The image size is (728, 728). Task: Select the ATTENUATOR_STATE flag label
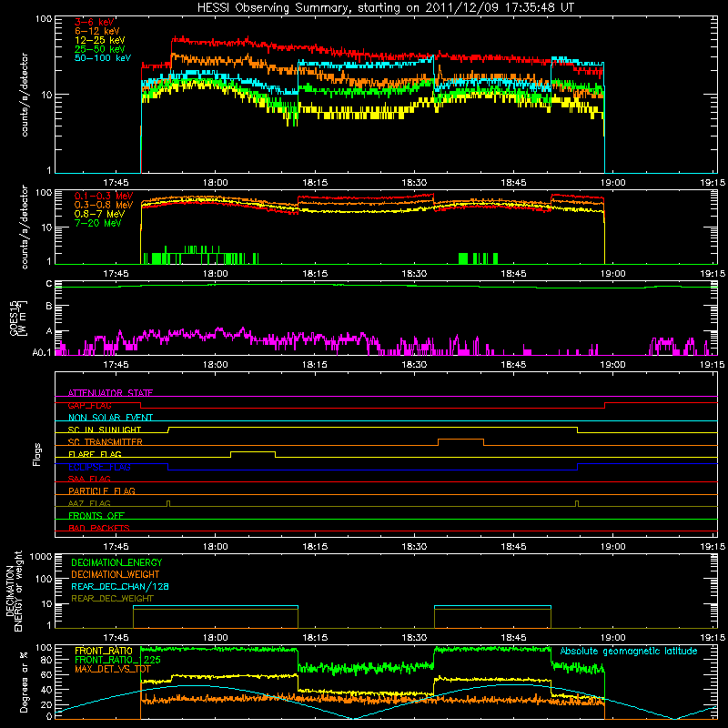(110, 393)
